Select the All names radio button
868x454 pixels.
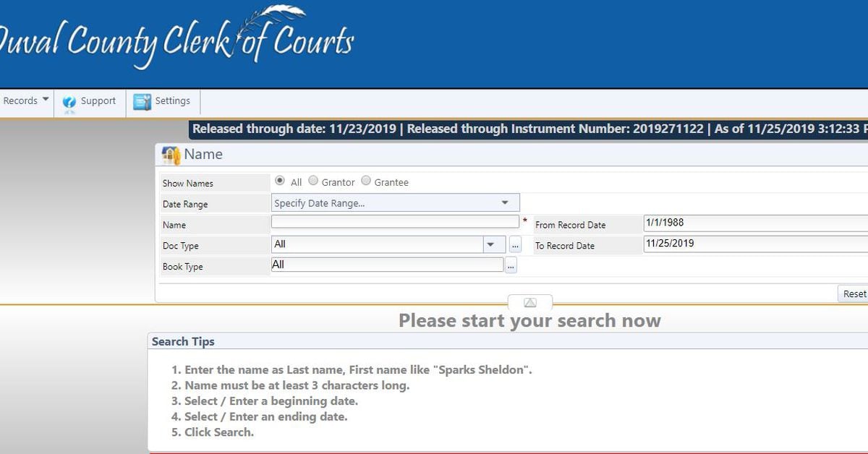point(280,181)
